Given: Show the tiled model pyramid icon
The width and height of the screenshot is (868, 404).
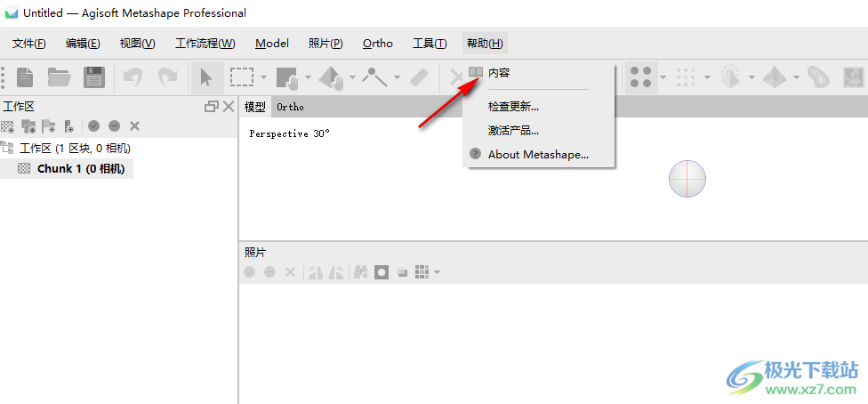Looking at the screenshot, I should [775, 77].
